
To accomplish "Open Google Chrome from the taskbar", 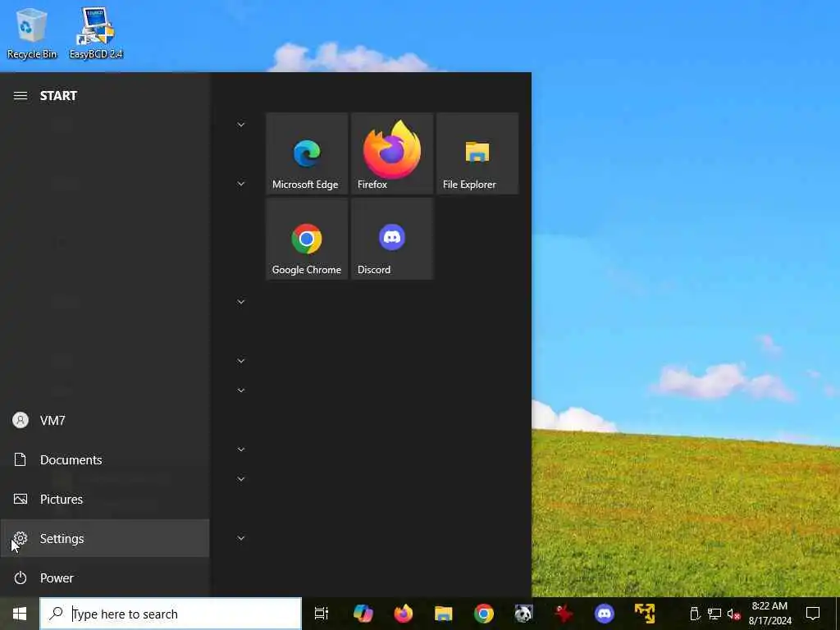I will 484,614.
